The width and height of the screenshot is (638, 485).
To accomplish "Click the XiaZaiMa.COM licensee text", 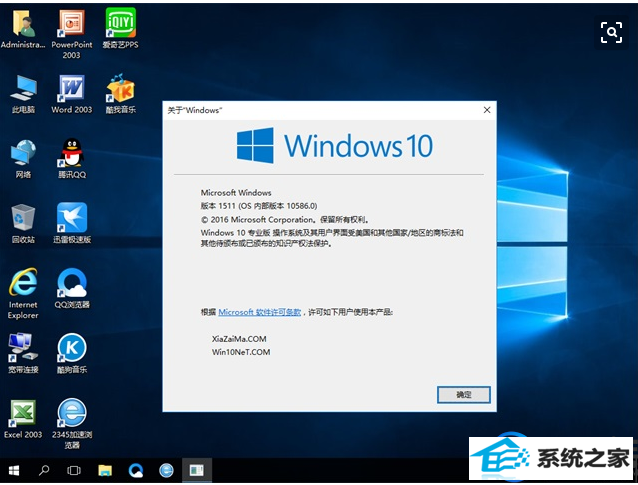I will [x=239, y=339].
